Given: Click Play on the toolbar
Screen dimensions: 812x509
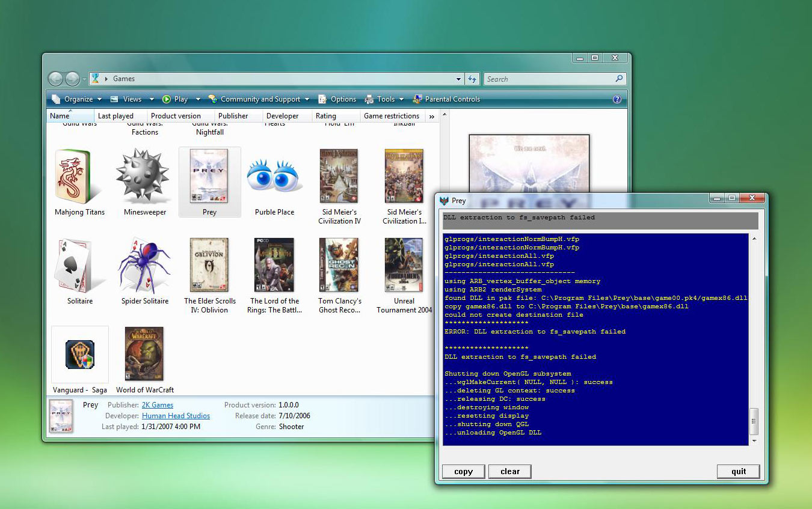Looking at the screenshot, I should 175,99.
